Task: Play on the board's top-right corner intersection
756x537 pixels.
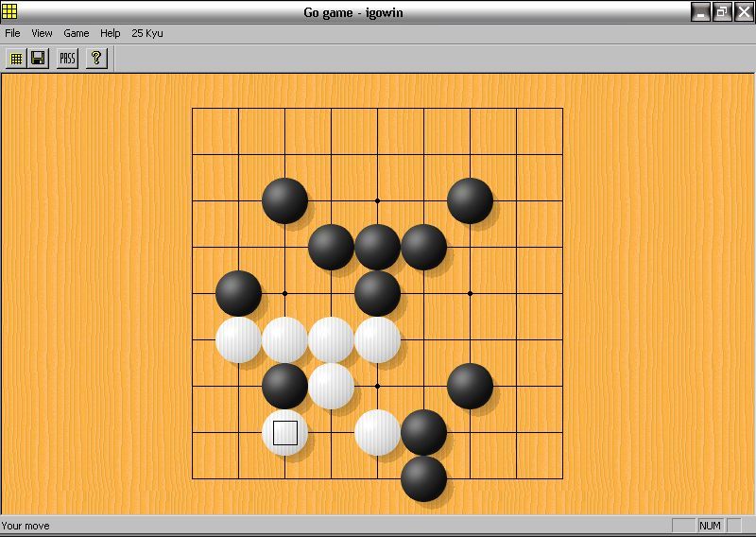Action: pyautogui.click(x=562, y=108)
